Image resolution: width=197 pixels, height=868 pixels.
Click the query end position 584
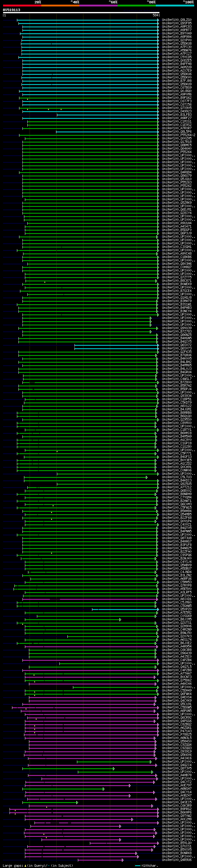pos(155,15)
